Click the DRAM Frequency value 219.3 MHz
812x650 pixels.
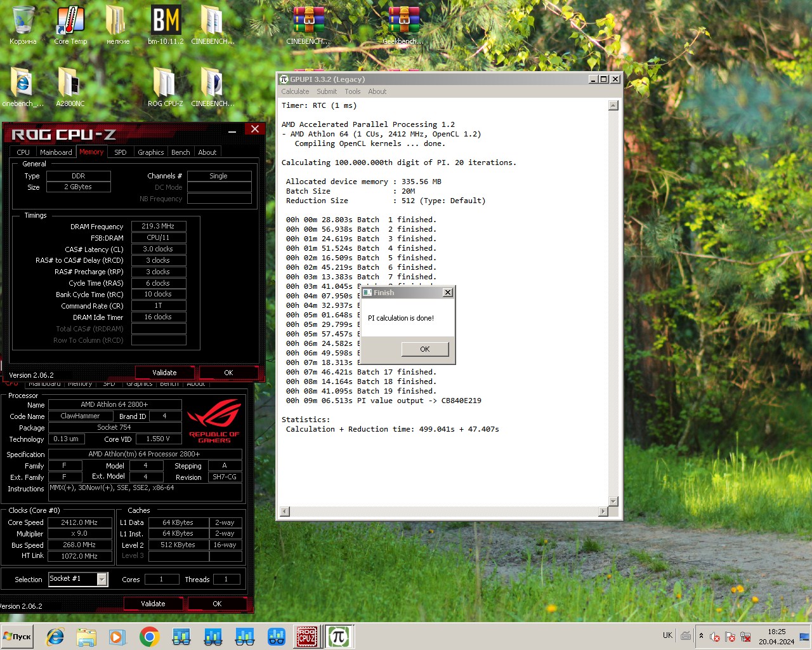pyautogui.click(x=159, y=226)
